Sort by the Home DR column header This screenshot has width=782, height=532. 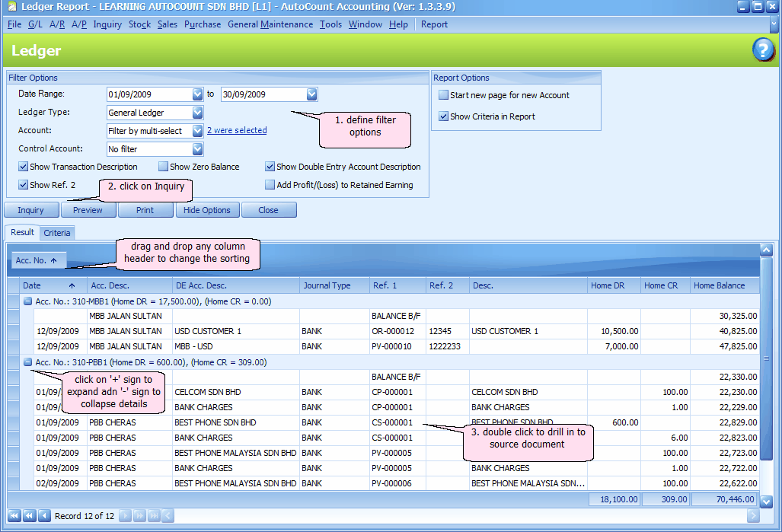click(614, 285)
